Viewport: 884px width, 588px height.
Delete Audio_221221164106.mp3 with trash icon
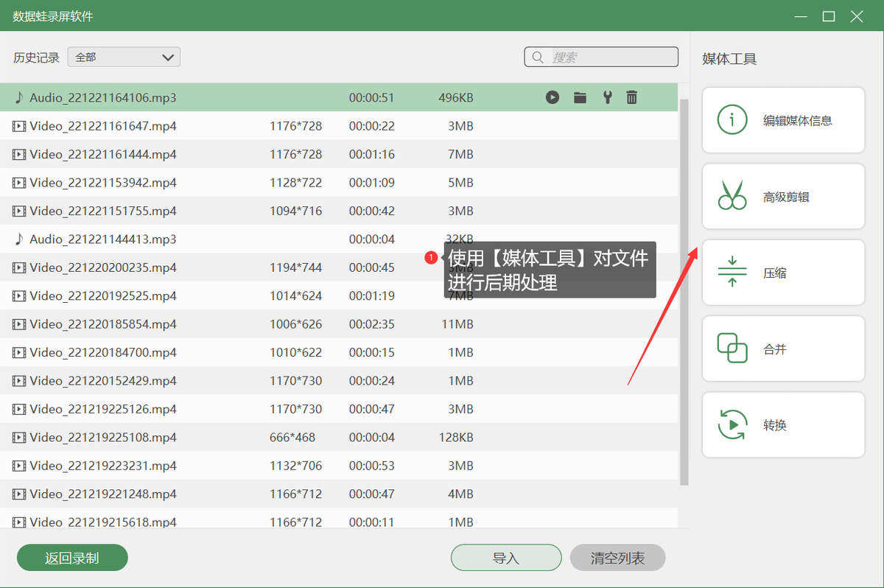click(631, 97)
